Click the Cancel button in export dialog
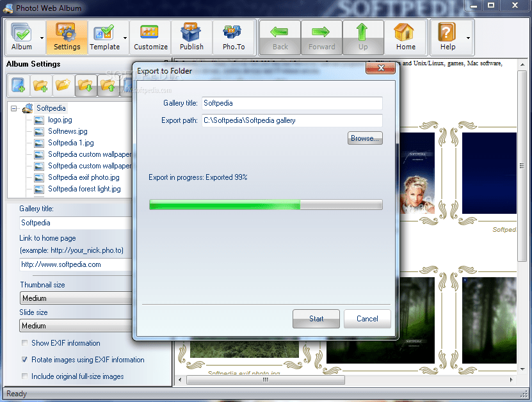 [367, 319]
